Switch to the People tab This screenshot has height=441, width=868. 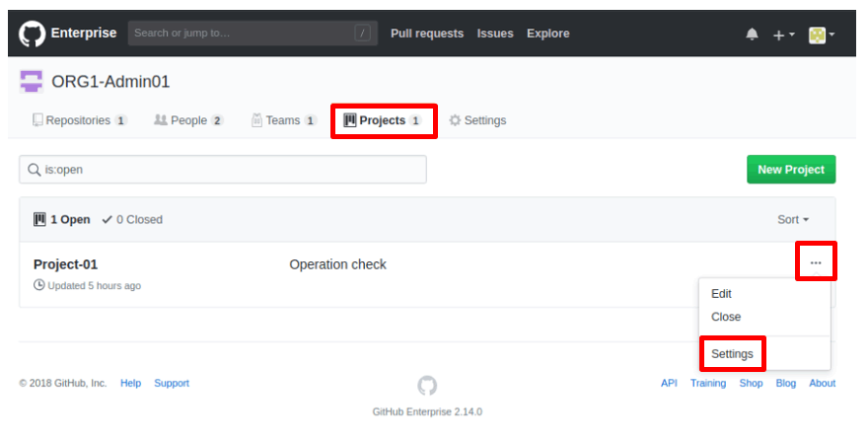(188, 120)
